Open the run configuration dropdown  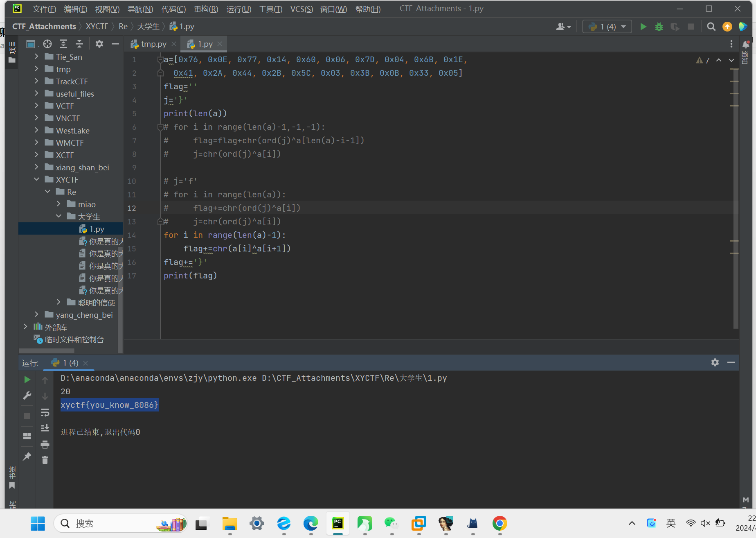(x=607, y=27)
